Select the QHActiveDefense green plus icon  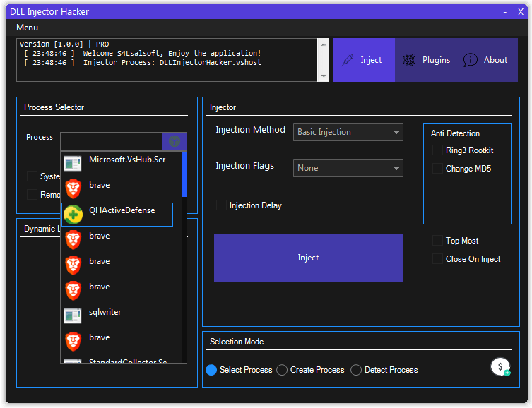[x=73, y=215]
